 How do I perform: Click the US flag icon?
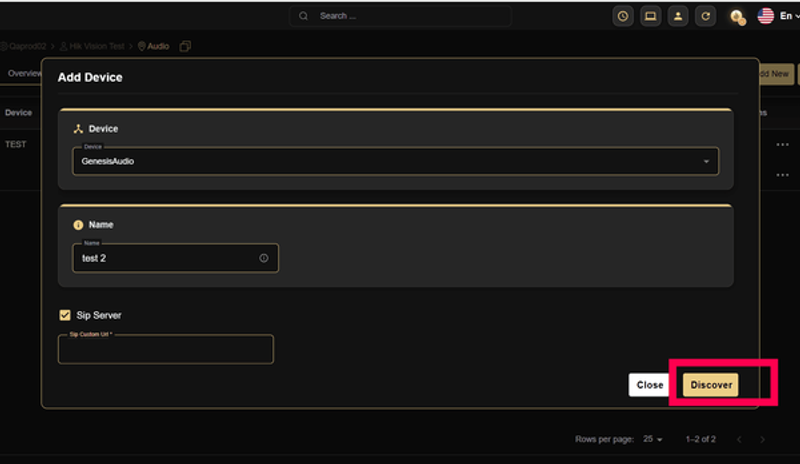765,16
